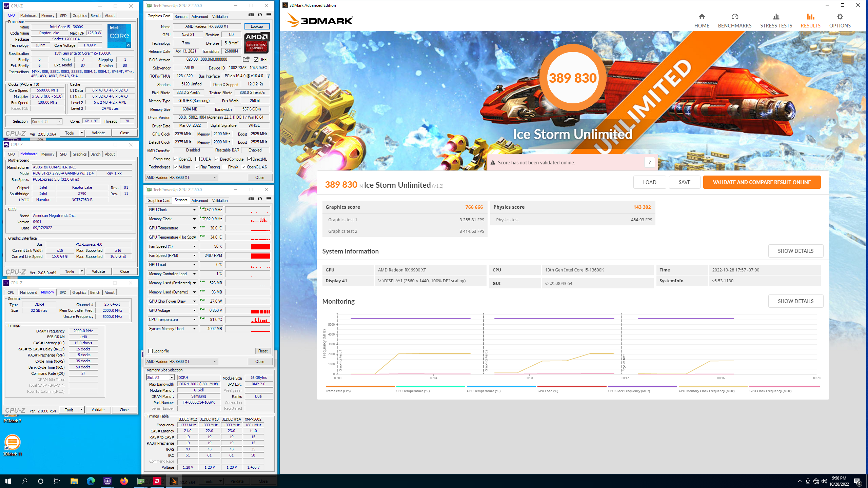Launch Firefox from the taskbar
The image size is (868, 488).
(124, 481)
